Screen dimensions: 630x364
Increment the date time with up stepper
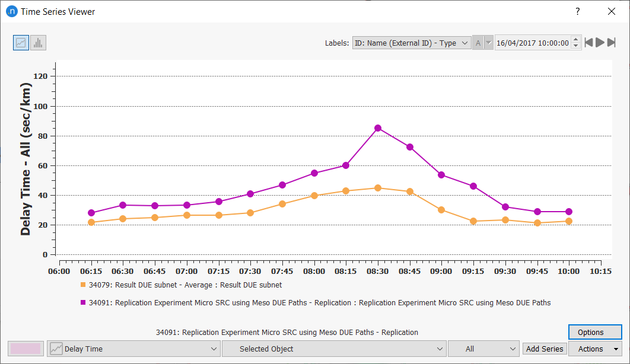575,40
